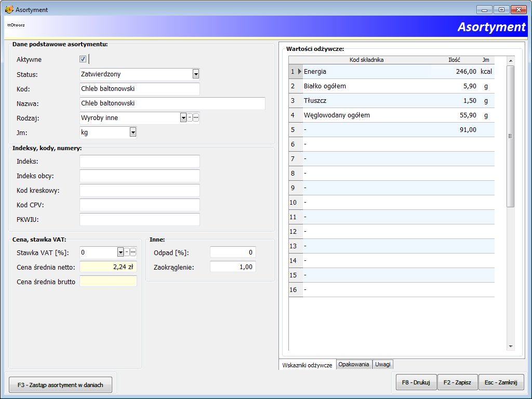The height and width of the screenshot is (399, 532).
Task: Switch to the Opakowania tab
Action: (354, 364)
